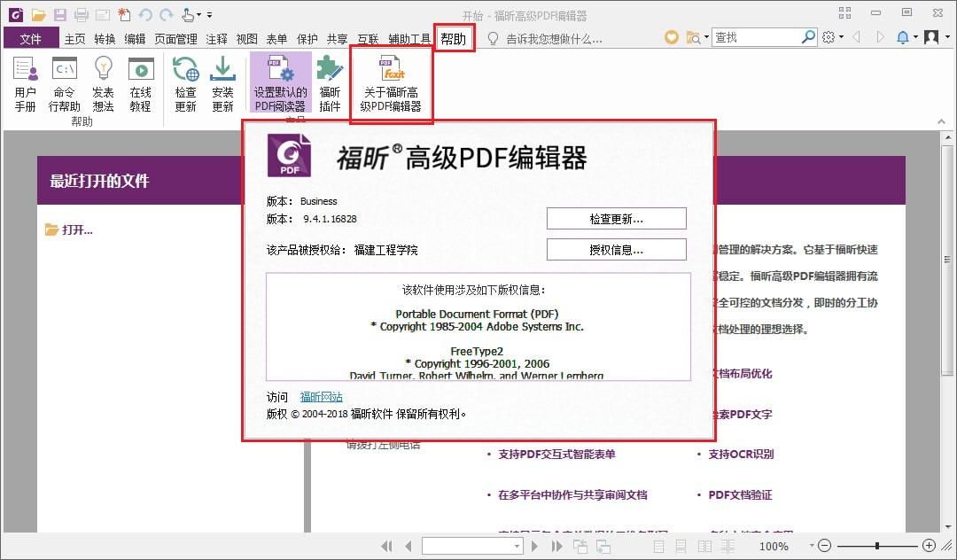The height and width of the screenshot is (560, 957).
Task: Click the Redo arrow in quick toolbar
Action: (x=166, y=14)
